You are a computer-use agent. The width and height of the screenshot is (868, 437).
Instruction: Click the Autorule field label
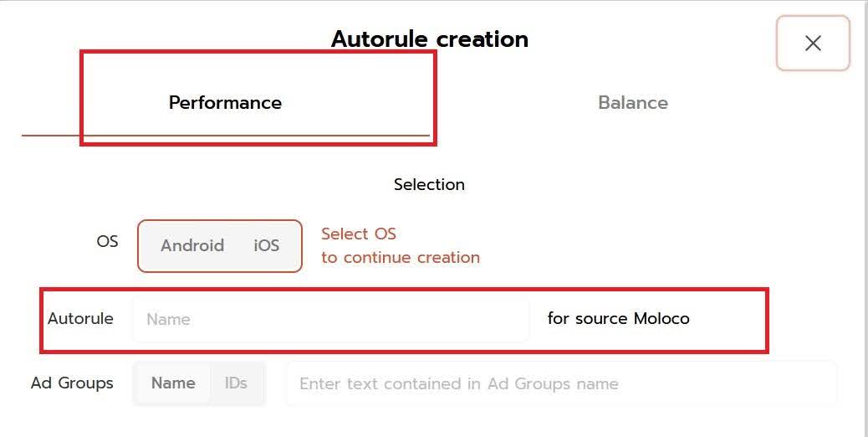pos(80,319)
